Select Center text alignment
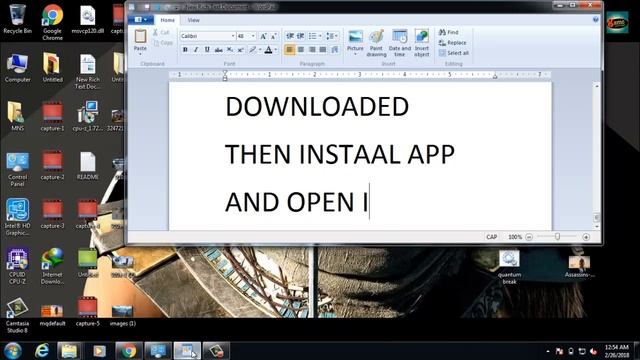The image size is (640, 360). click(301, 50)
